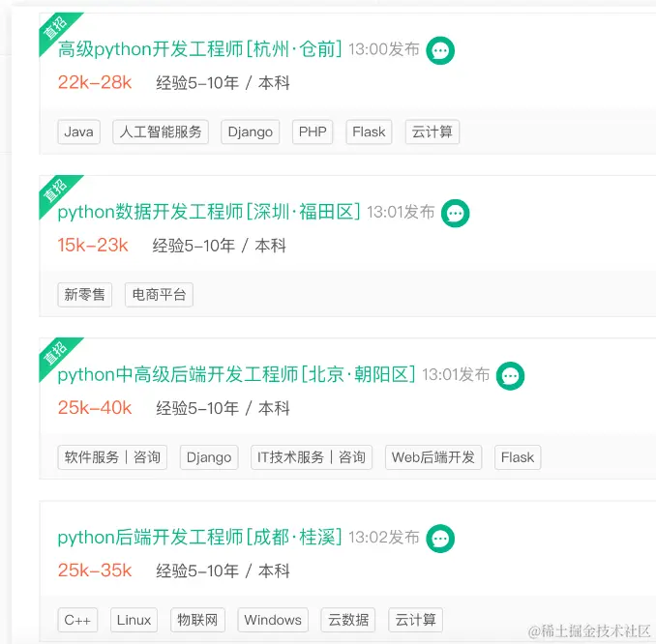Screen dimensions: 656x644
Task: Click the Windows tag
Action: point(273,620)
